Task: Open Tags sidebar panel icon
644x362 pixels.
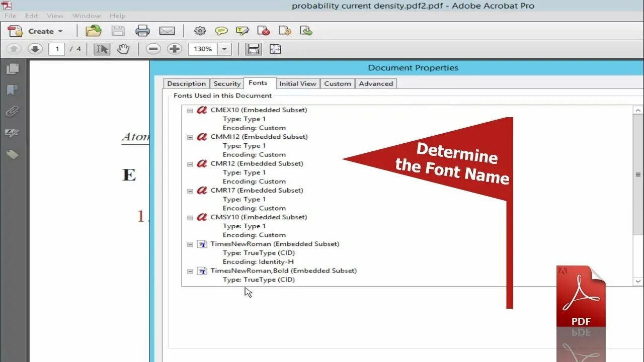Action: point(12,154)
